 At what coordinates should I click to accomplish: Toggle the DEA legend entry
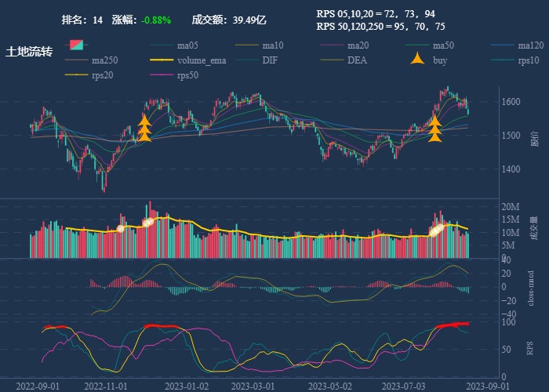pos(357,60)
